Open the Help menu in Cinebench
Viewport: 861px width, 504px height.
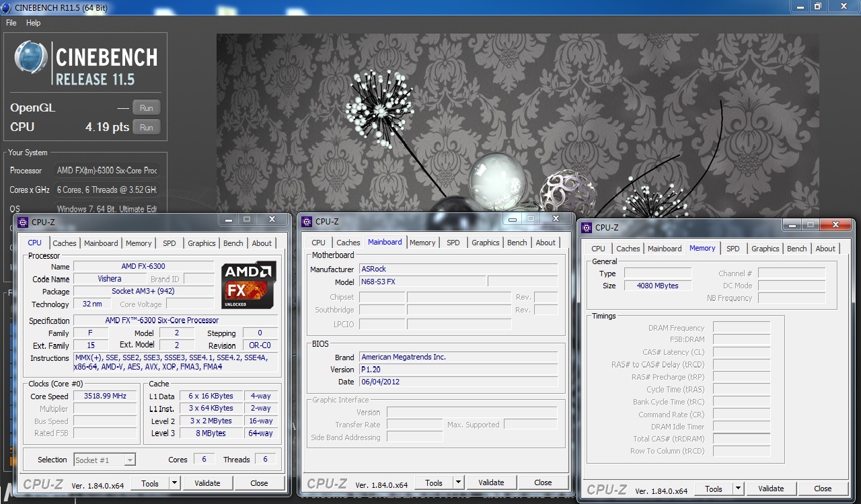coord(34,23)
